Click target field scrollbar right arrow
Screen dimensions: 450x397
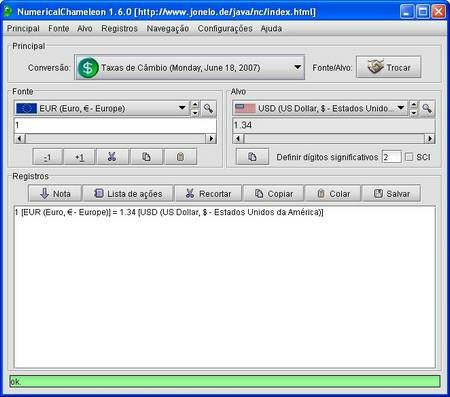click(429, 138)
